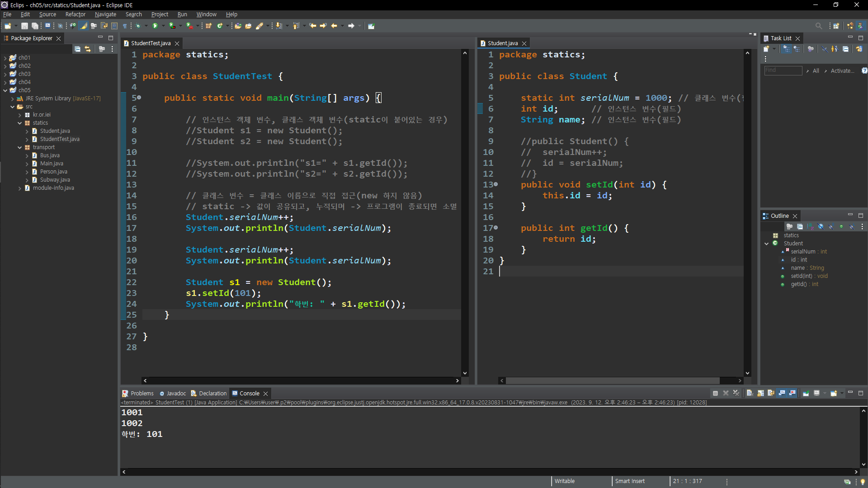The image size is (868, 488).
Task: Switch to the Problems tab
Action: coord(138,393)
